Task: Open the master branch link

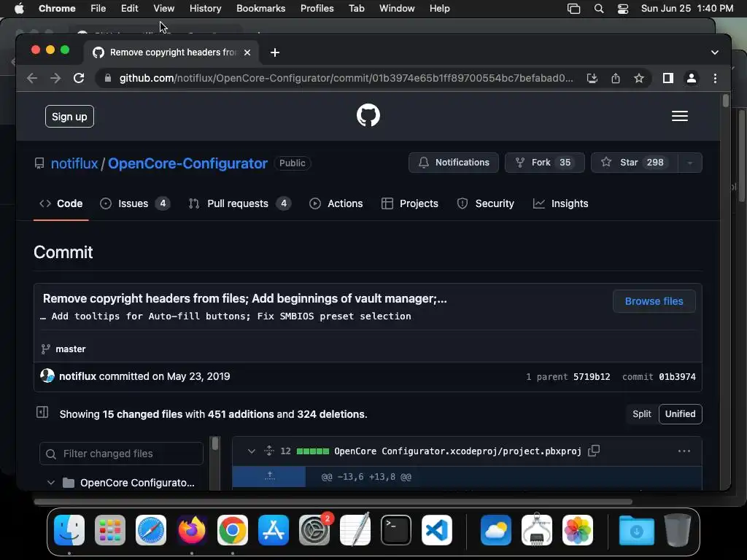Action: pos(71,349)
